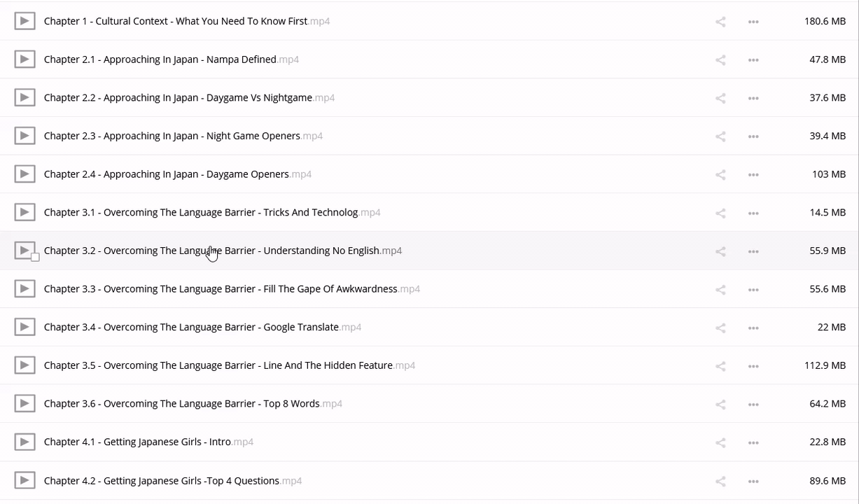859x504 pixels.
Task: Open Chapter 3.6 Top 8 Words file name
Action: pos(181,404)
